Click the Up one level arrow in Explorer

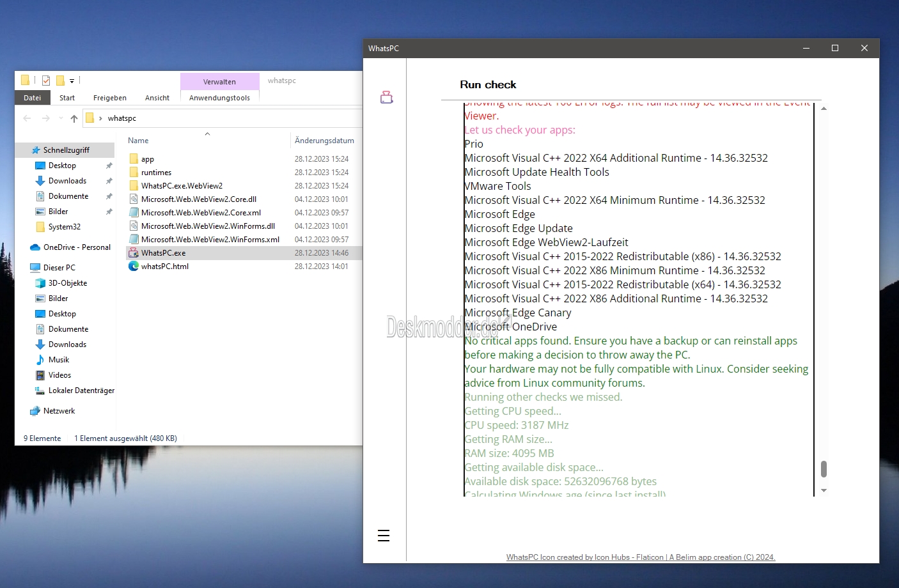click(74, 118)
